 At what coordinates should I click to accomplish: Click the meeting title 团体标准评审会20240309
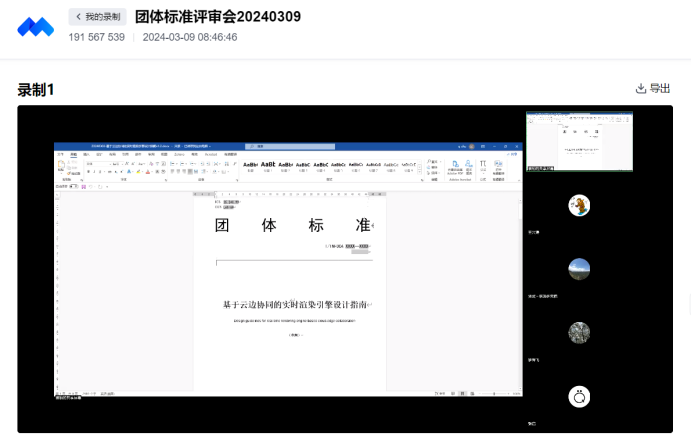(x=217, y=17)
